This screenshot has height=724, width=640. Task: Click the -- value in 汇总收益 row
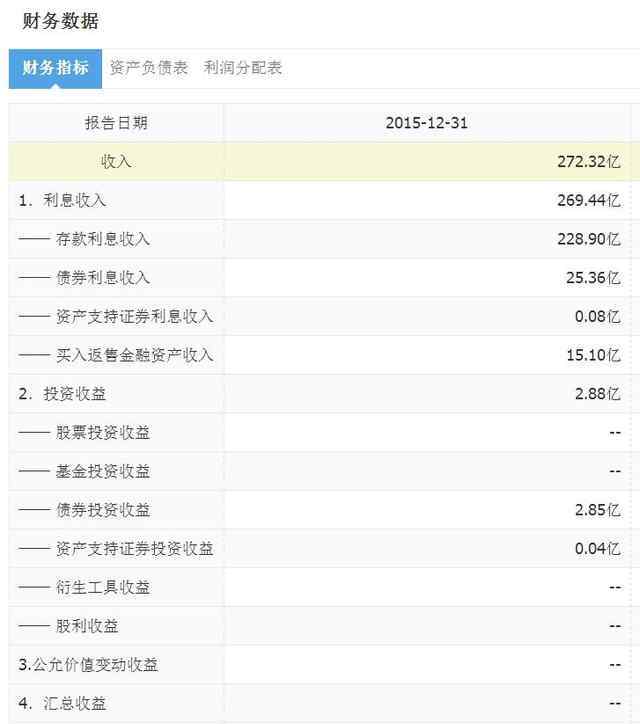pyautogui.click(x=615, y=704)
